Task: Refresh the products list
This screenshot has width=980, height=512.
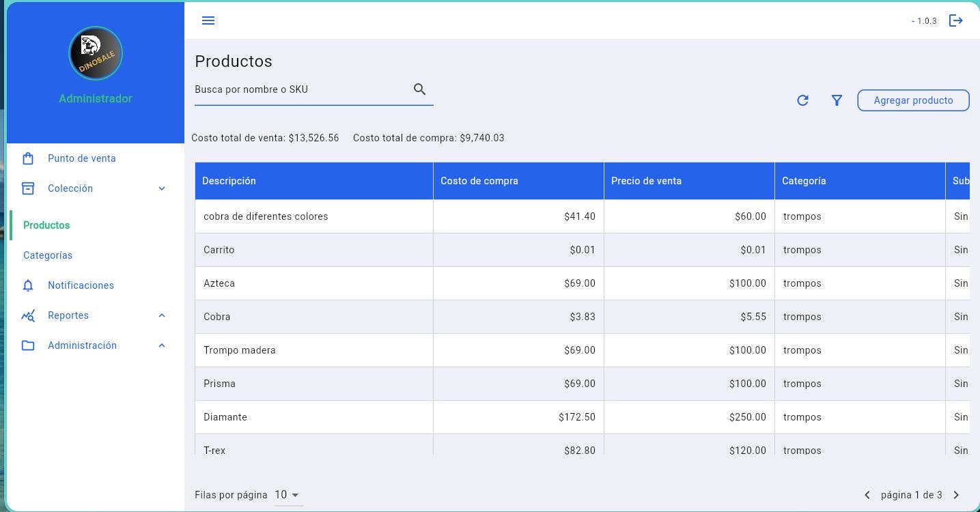Action: coord(802,100)
